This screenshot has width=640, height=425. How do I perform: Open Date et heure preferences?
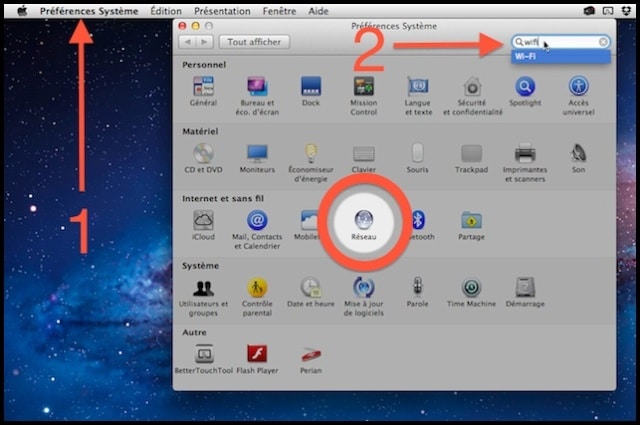point(311,292)
